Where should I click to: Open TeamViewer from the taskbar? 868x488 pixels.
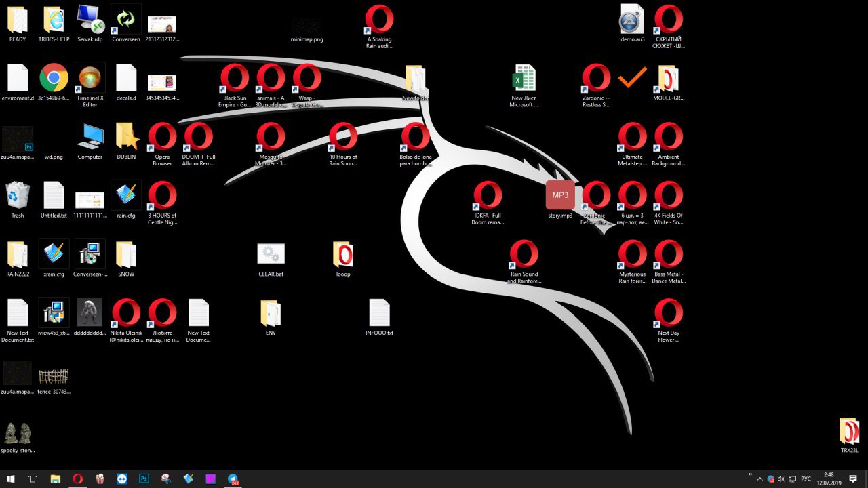[x=122, y=479]
